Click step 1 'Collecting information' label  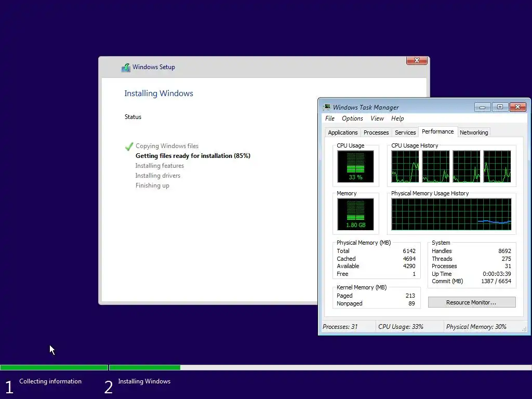pos(50,381)
